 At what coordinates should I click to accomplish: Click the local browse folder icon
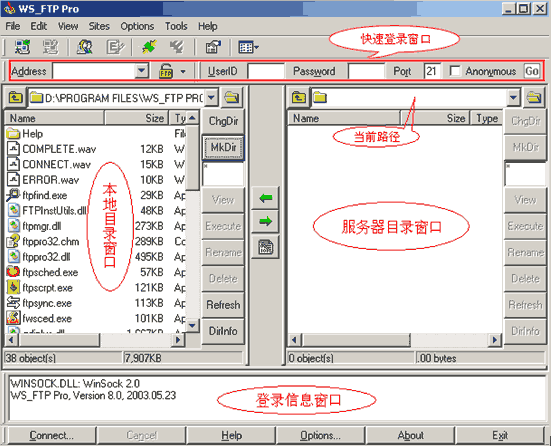(x=232, y=97)
